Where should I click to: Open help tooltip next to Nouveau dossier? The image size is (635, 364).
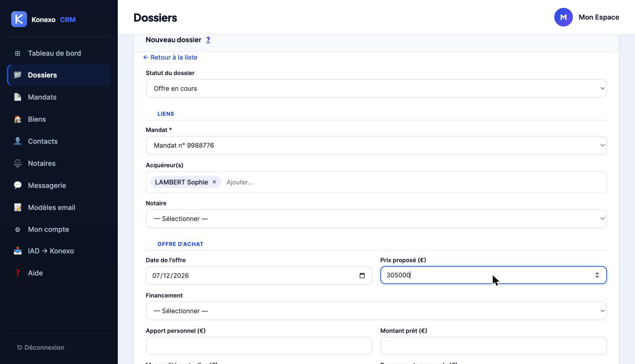pyautogui.click(x=208, y=40)
